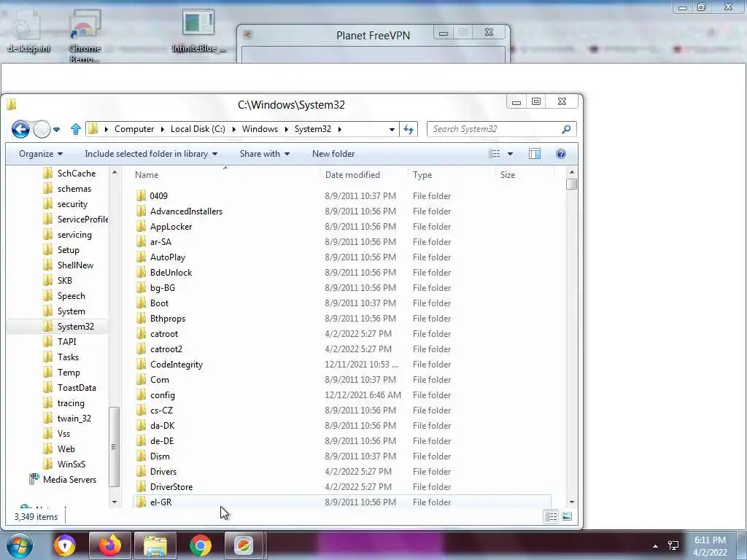Click the greyed-out Forward navigation button
Image resolution: width=747 pixels, height=560 pixels.
point(42,129)
